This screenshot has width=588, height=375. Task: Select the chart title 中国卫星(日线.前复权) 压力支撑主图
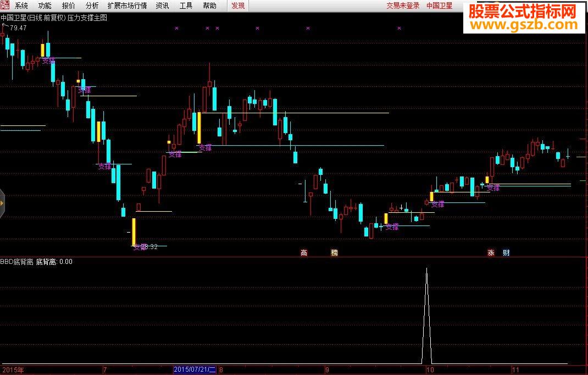point(54,18)
